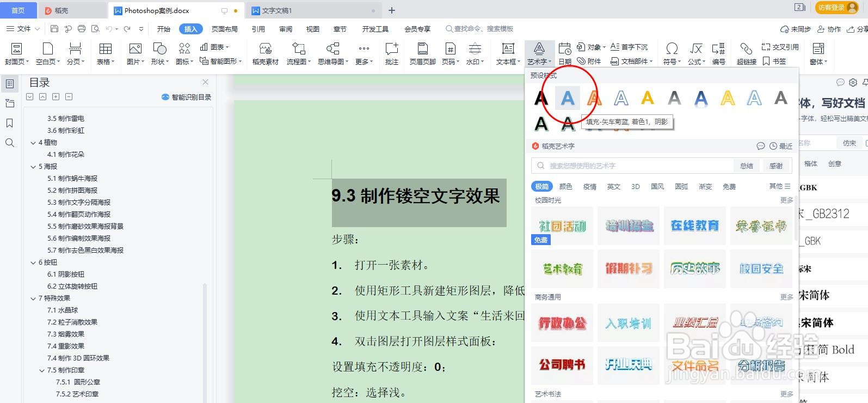This screenshot has height=403, width=868.
Task: Open 页眉页脚 header and footer
Action: (423, 54)
